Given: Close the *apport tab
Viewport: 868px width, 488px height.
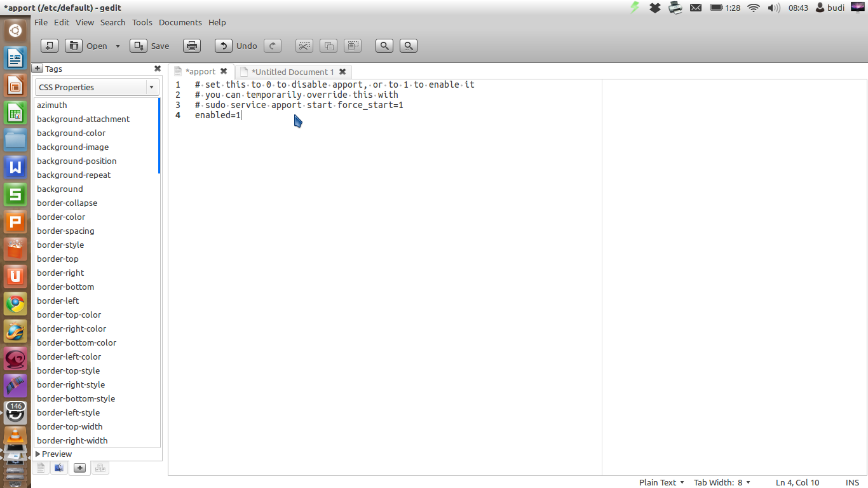Looking at the screenshot, I should point(224,72).
